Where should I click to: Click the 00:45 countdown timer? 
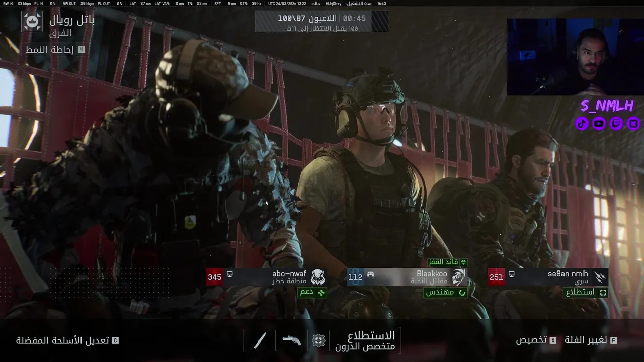[354, 18]
